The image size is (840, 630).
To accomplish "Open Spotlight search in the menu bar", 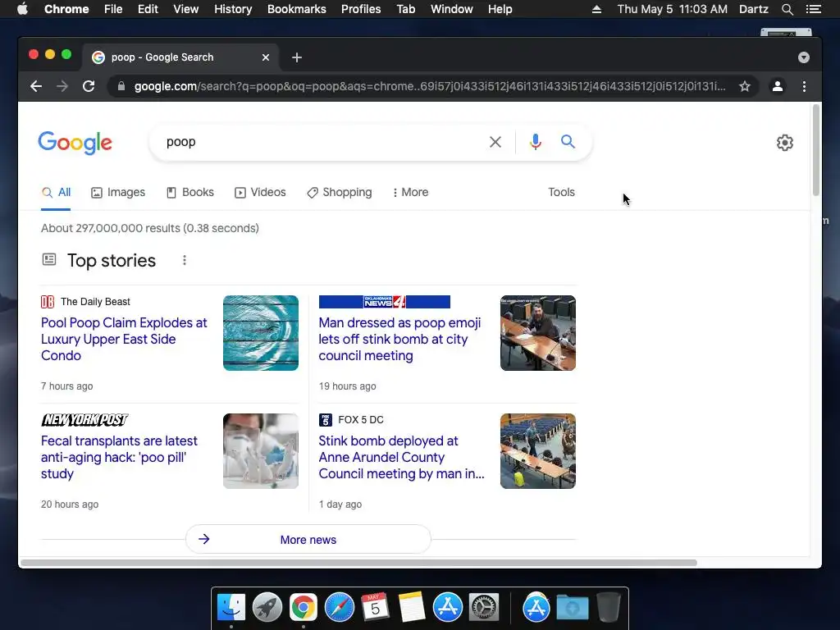I will [x=787, y=9].
